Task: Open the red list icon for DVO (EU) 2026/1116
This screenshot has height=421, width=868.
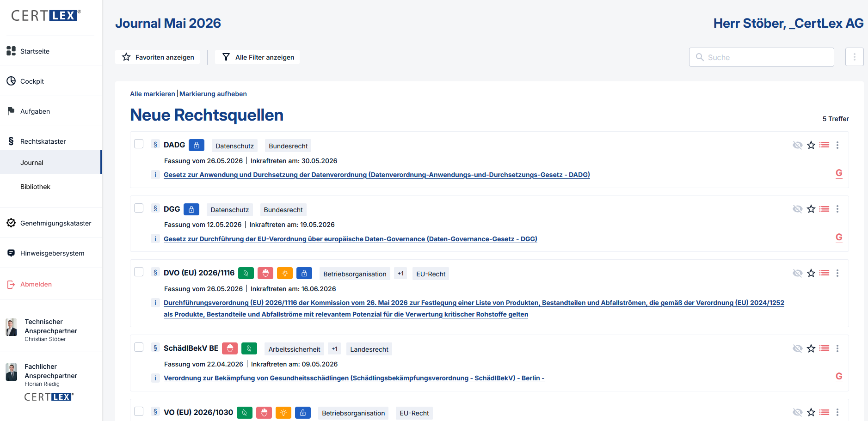Action: pos(824,273)
